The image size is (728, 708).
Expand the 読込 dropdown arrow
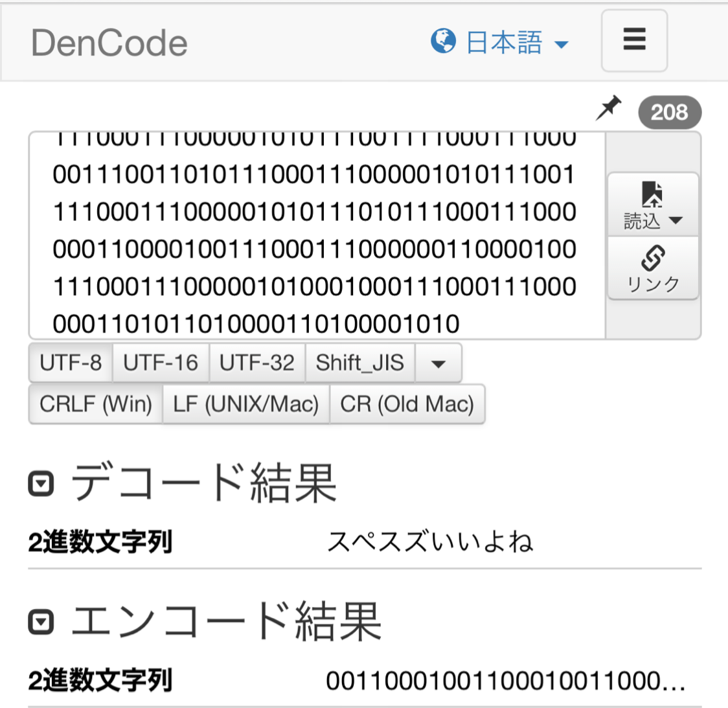(676, 221)
